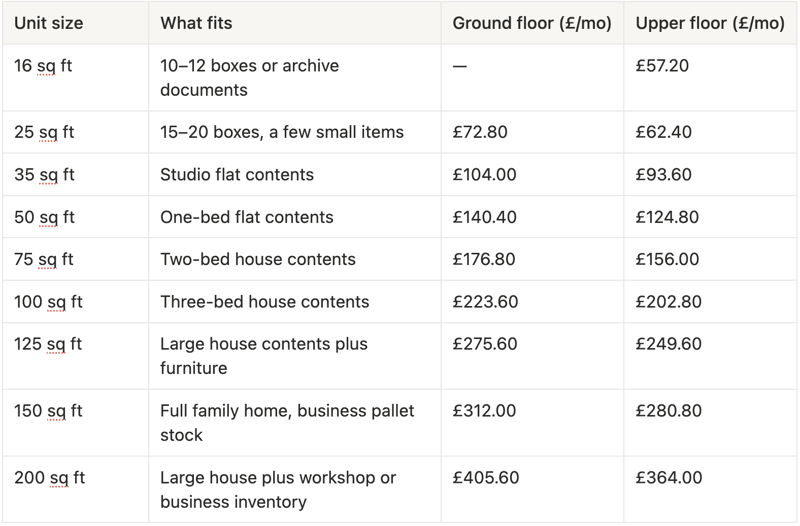Select the One-bed flat contents cell
Viewport: 800px width, 526px height.
(246, 217)
